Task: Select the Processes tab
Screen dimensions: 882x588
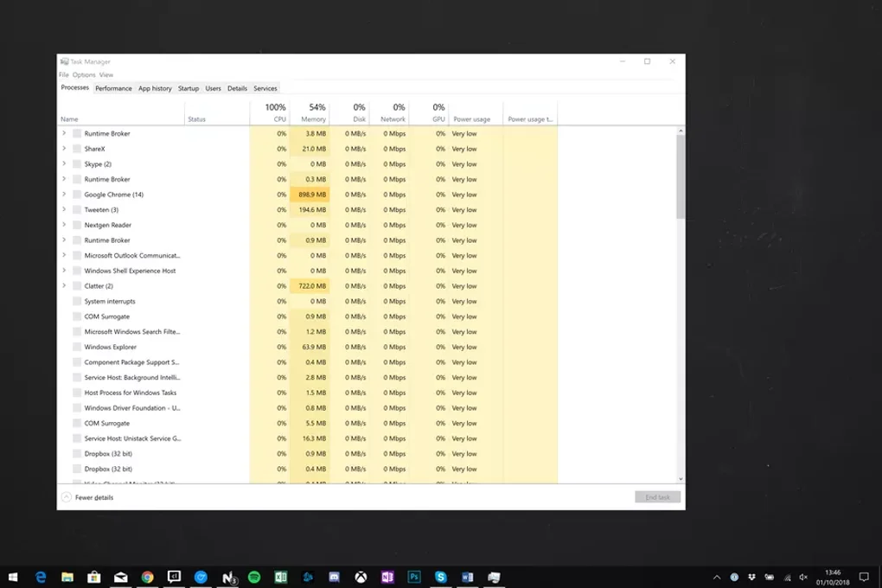Action: [75, 88]
